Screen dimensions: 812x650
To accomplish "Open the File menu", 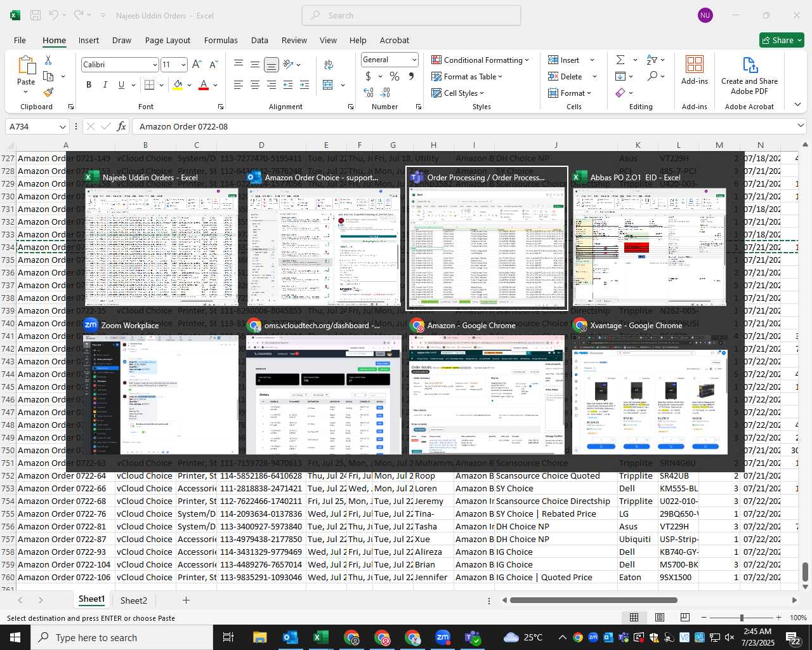I will tap(20, 40).
